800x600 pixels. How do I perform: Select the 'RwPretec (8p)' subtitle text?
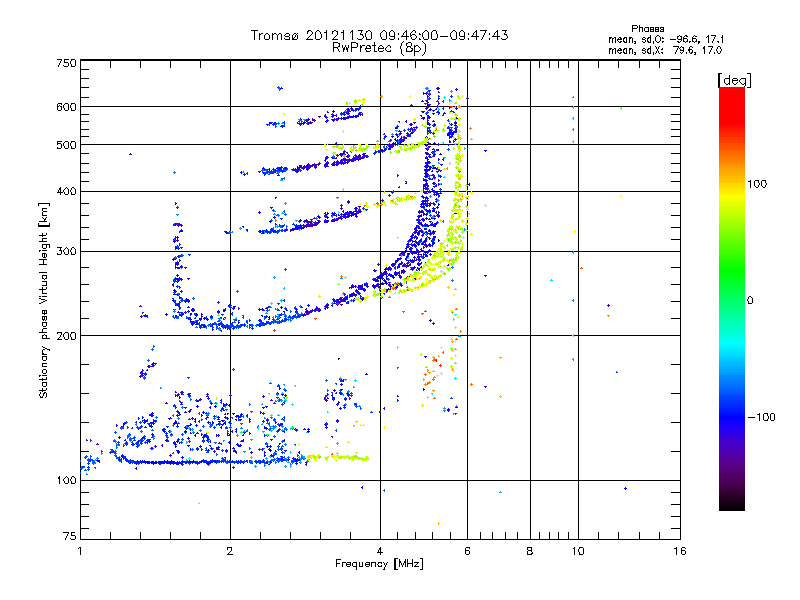pyautogui.click(x=379, y=48)
